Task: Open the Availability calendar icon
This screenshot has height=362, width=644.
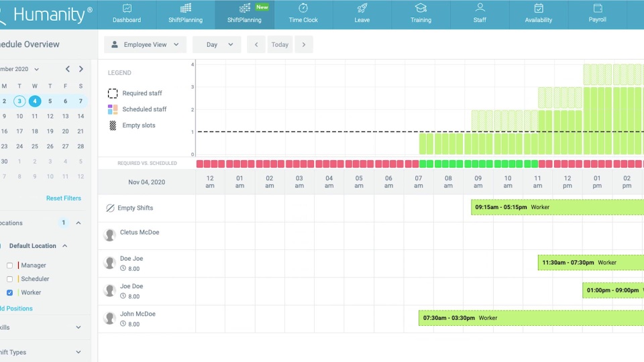Action: pyautogui.click(x=539, y=9)
